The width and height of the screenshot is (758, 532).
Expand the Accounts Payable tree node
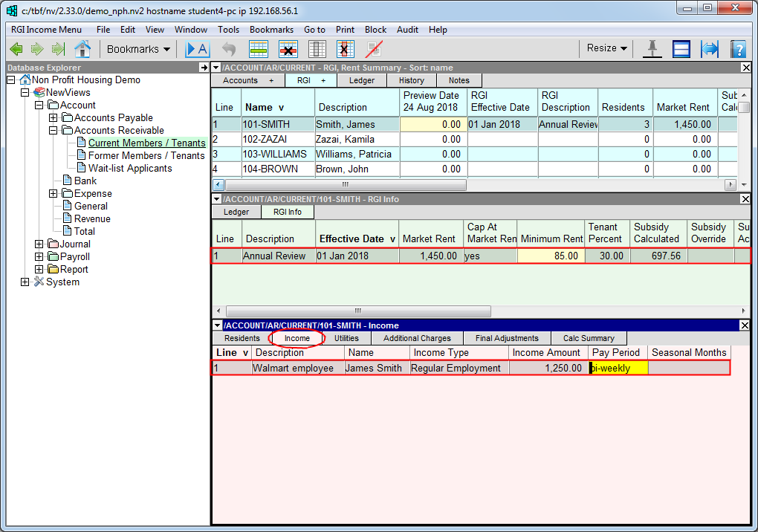point(53,118)
